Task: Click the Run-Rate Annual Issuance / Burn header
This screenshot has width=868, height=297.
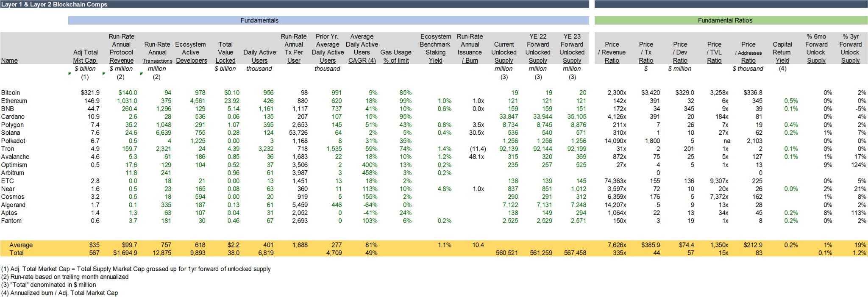Action: [470, 48]
